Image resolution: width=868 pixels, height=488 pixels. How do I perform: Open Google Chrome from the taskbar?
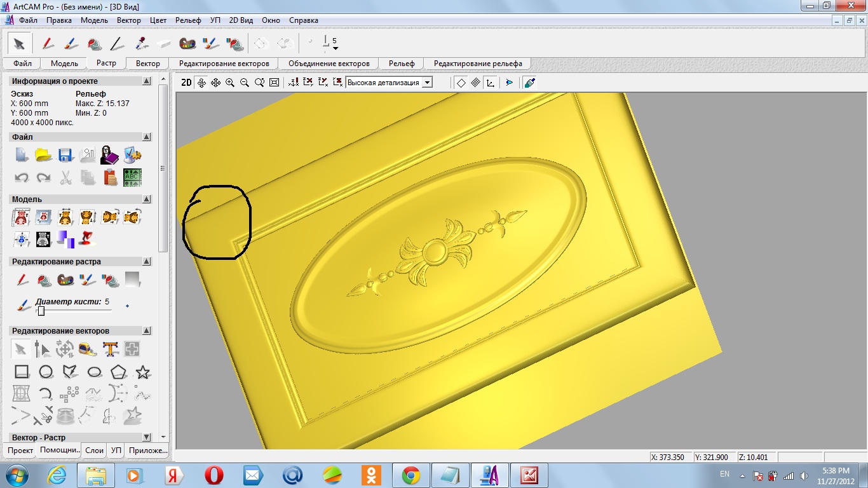coord(411,475)
